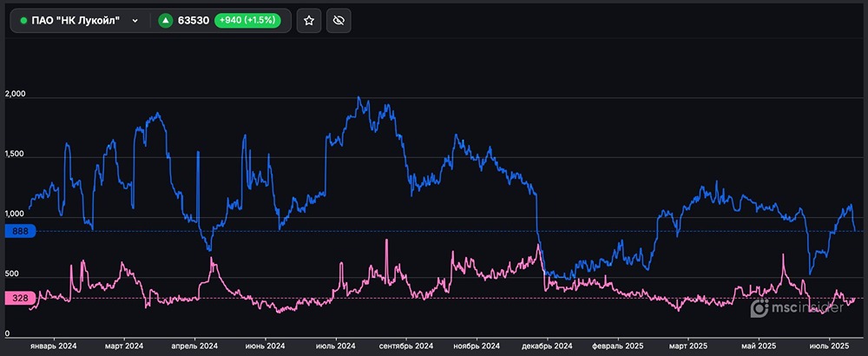The width and height of the screenshot is (868, 356).
Task: Click the февраль 2025 axis label
Action: point(619,346)
